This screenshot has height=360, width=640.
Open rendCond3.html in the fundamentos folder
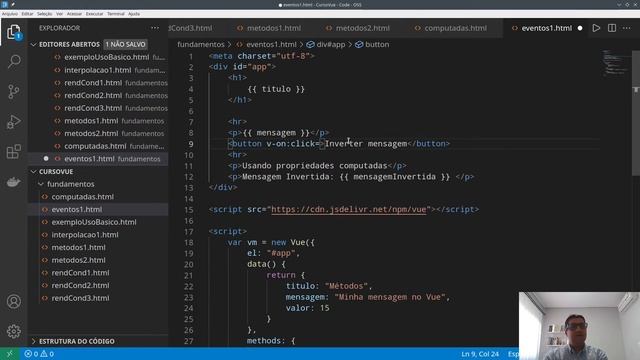[99, 298]
